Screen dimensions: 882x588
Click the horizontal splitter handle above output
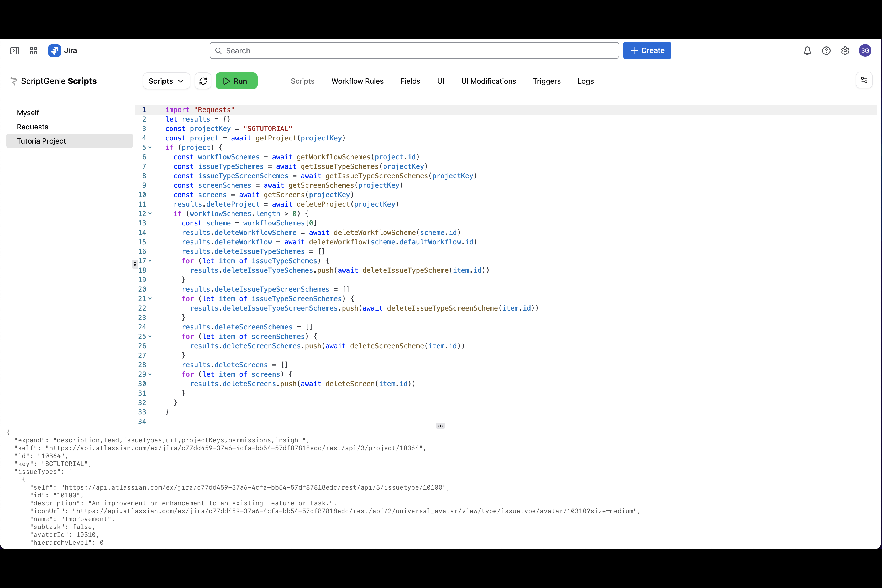click(x=440, y=426)
